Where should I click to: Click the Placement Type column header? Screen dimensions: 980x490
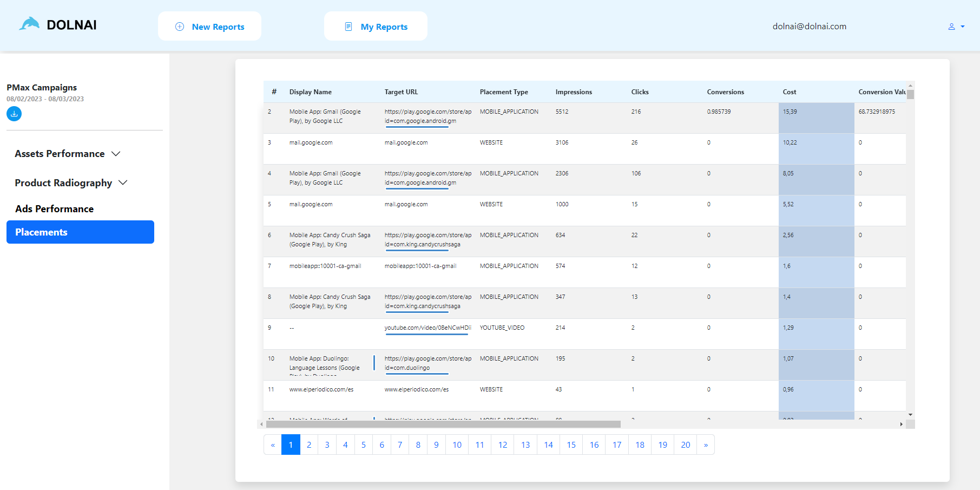coord(504,92)
